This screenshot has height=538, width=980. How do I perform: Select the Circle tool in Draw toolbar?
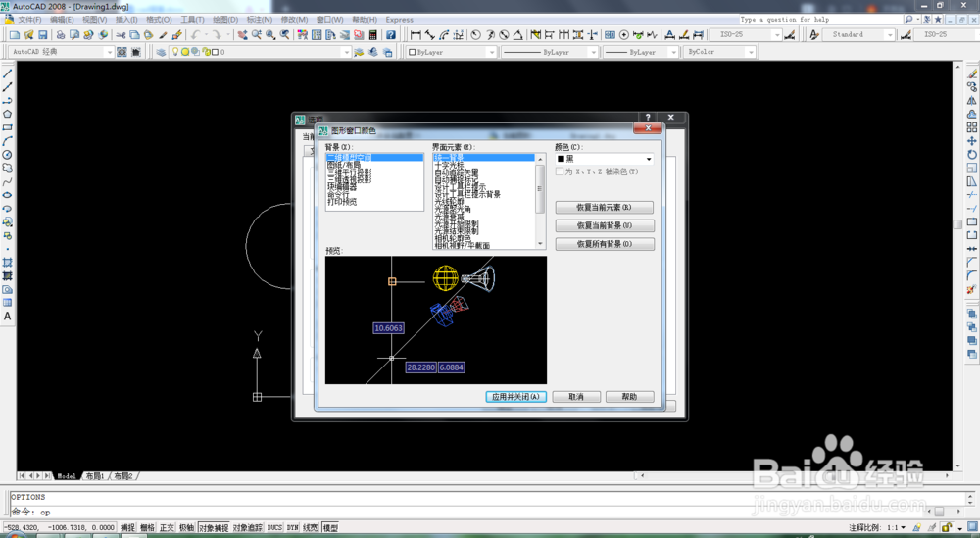(x=8, y=154)
